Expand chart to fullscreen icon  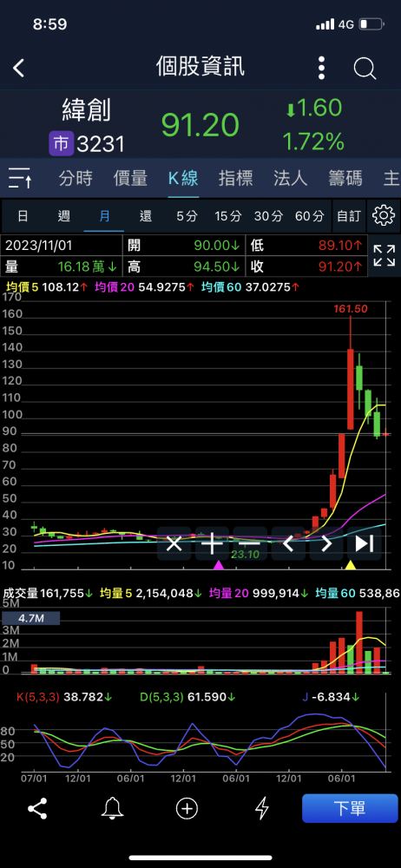pos(384,256)
